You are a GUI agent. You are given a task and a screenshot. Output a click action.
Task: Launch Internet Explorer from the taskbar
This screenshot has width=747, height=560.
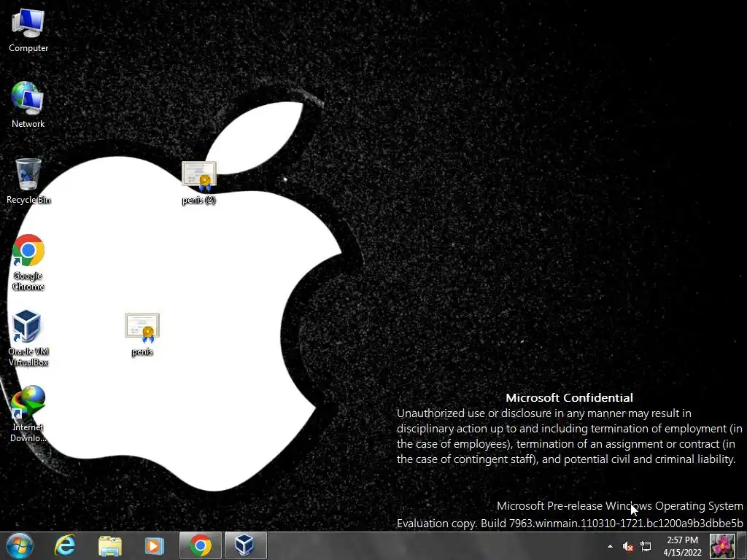pyautogui.click(x=64, y=545)
